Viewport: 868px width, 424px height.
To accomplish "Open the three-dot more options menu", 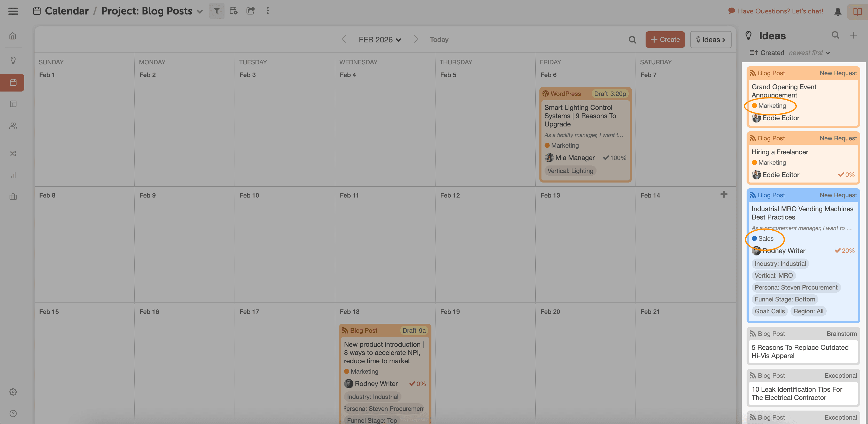I will 268,11.
